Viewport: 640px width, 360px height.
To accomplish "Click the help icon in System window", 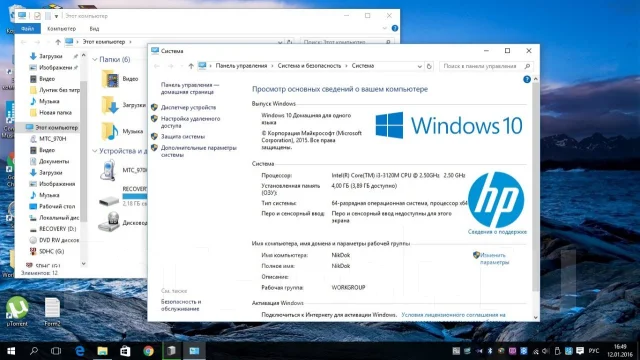I will [x=527, y=80].
